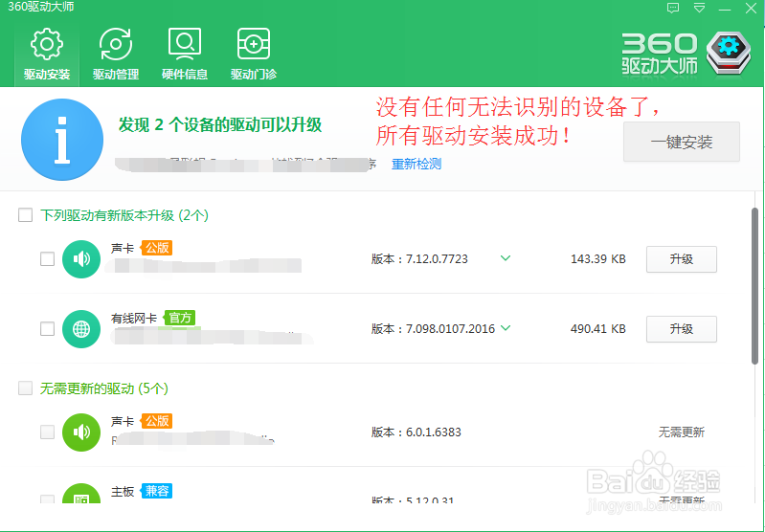765x532 pixels.
Task: Click the 重新检测 link
Action: click(x=416, y=164)
